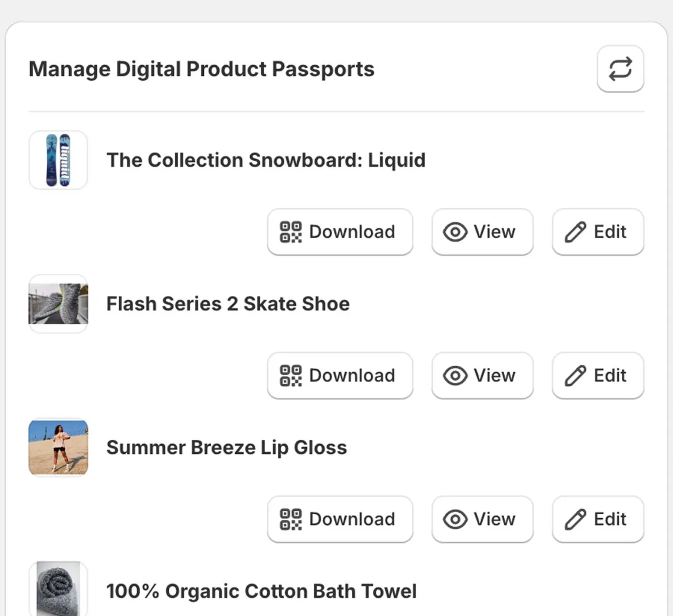Viewport: 673px width, 616px height.
Task: Click the pencil icon for Summer Breeze Lip Gloss
Action: pyautogui.click(x=574, y=519)
